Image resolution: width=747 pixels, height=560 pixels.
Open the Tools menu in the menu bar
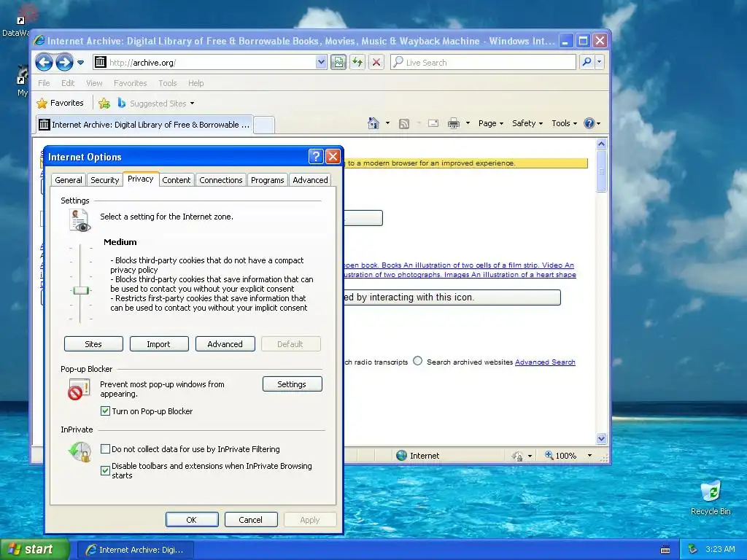[167, 83]
